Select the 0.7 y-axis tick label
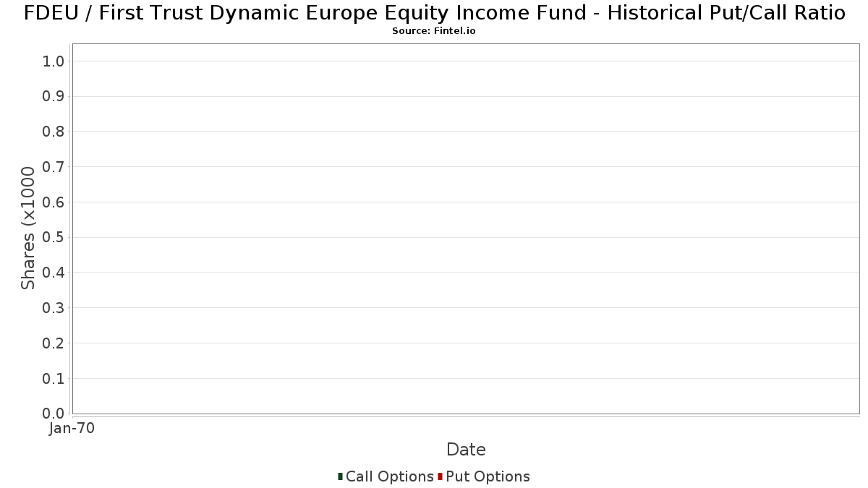The height and width of the screenshot is (488, 868). point(54,167)
